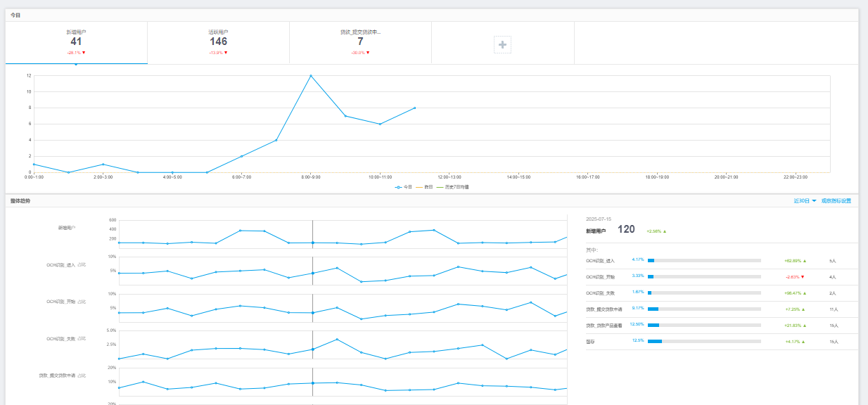Image resolution: width=868 pixels, height=405 pixels.
Task: Click the red down arrow under 新增用户 41
Action: coord(84,53)
